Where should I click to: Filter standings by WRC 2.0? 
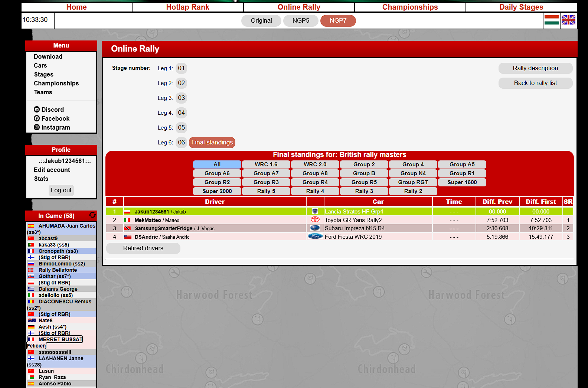pyautogui.click(x=315, y=164)
